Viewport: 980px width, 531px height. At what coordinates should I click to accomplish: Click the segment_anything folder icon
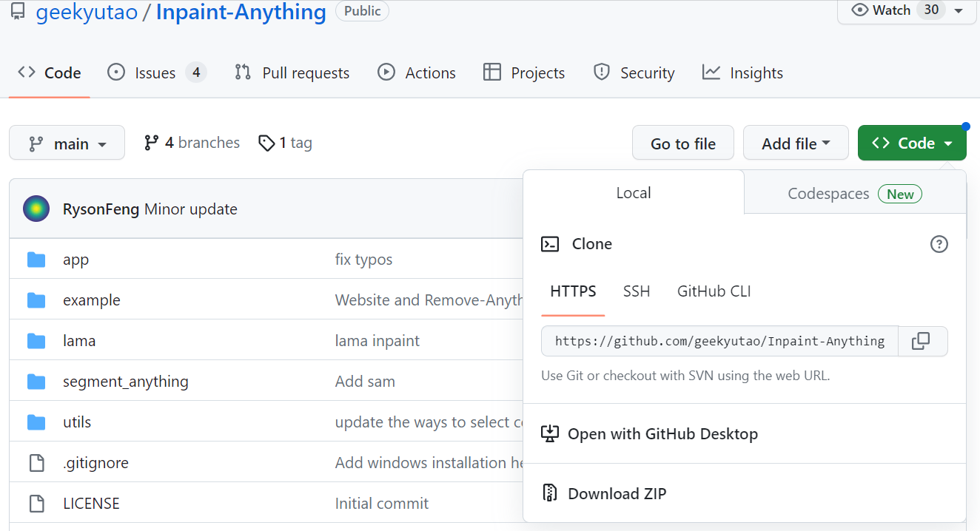click(x=36, y=382)
